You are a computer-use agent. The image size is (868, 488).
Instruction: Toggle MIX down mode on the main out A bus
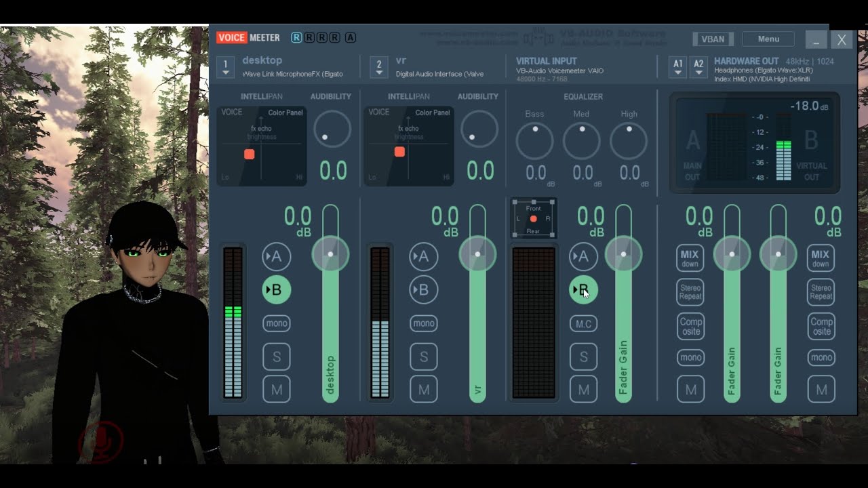pyautogui.click(x=690, y=258)
